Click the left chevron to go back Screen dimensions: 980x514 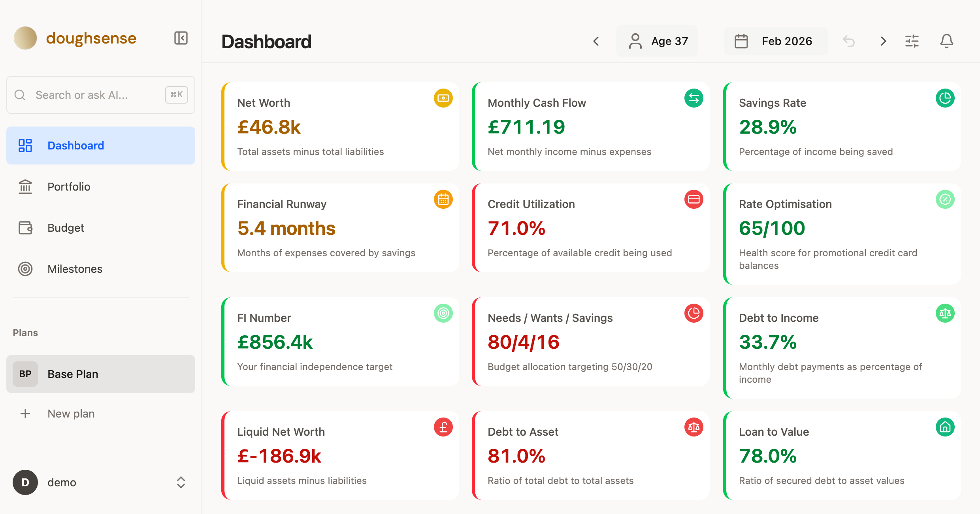(x=596, y=41)
